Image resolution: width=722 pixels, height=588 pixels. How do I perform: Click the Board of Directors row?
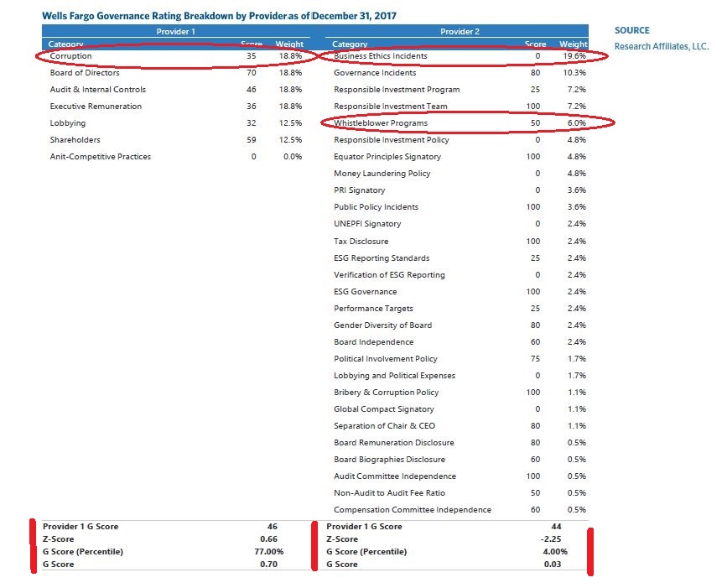(x=177, y=73)
